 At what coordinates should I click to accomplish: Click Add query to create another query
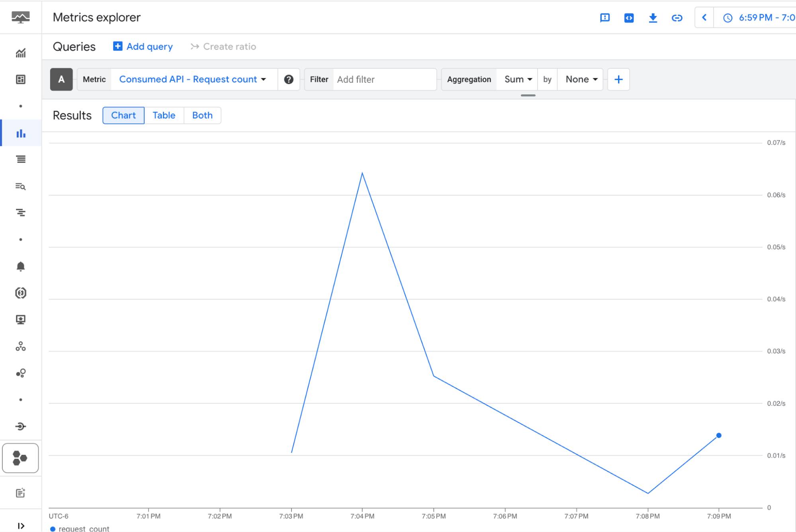click(x=143, y=47)
